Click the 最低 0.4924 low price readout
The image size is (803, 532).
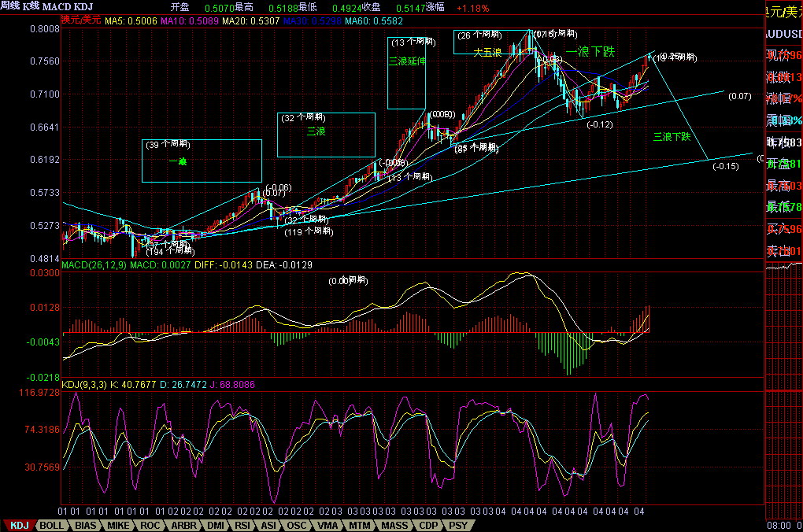331,8
